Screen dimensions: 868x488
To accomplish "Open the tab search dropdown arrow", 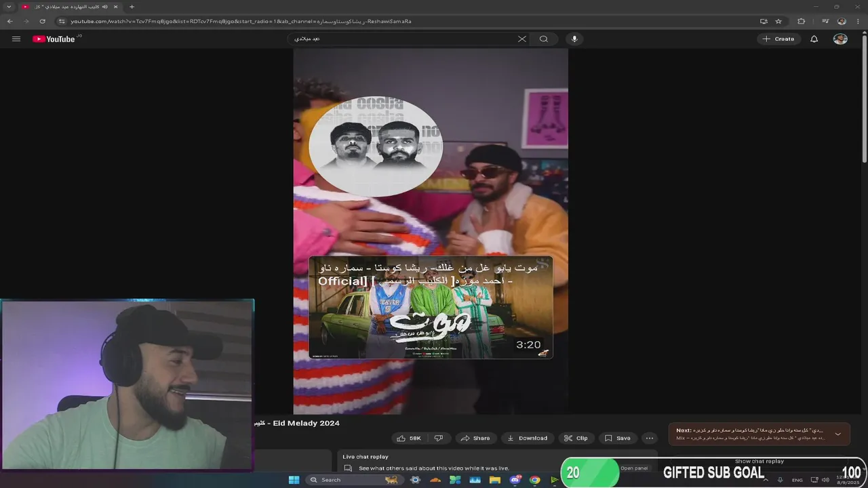I will (x=9, y=7).
